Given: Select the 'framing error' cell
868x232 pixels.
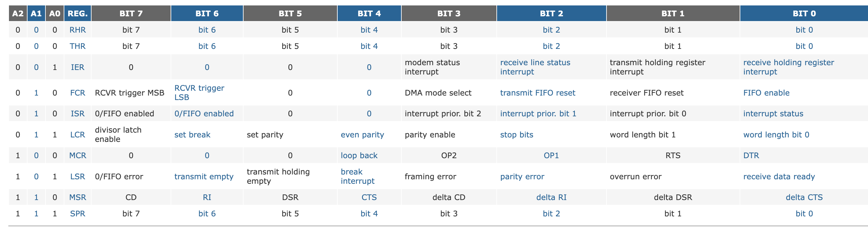Looking at the screenshot, I should pos(430,176).
